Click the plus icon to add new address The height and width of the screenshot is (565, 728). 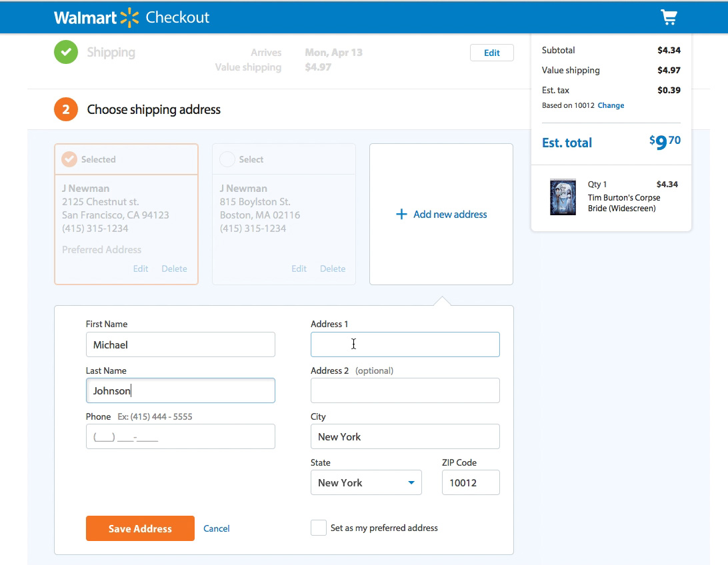(402, 214)
